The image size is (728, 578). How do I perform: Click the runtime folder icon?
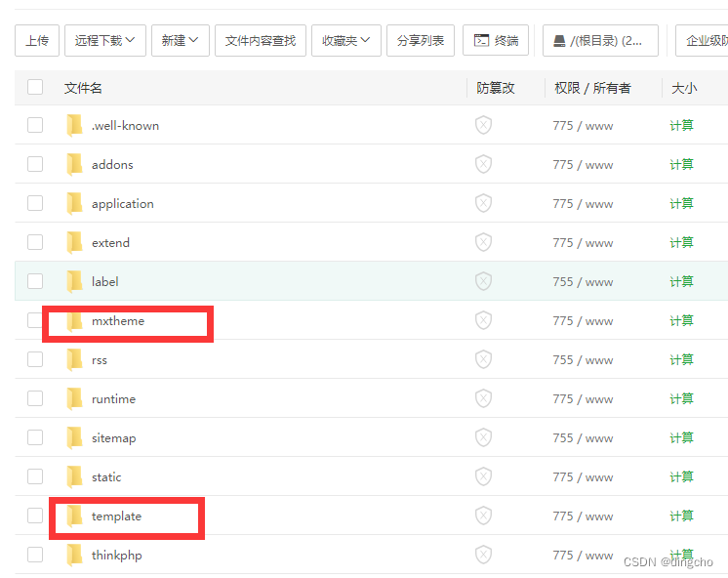[74, 398]
